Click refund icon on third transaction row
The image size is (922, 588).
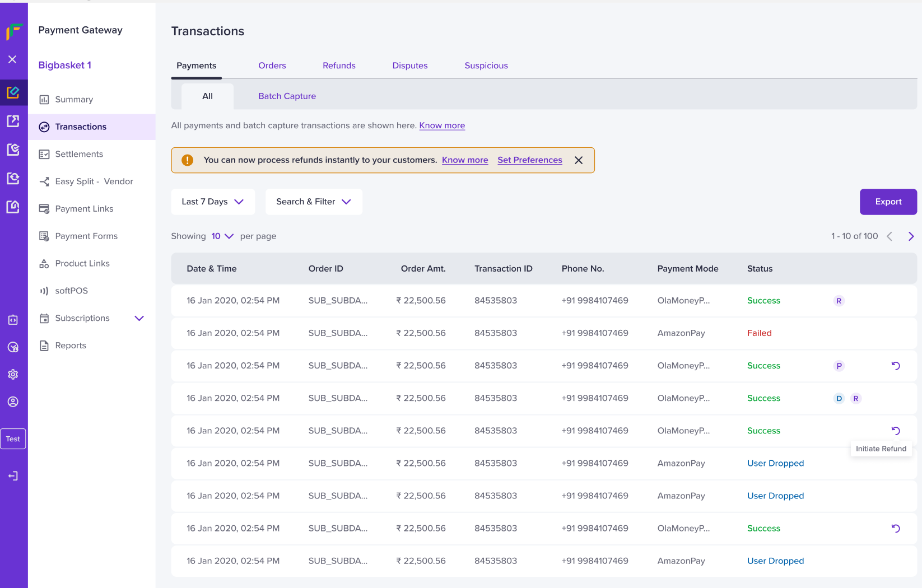pyautogui.click(x=895, y=366)
